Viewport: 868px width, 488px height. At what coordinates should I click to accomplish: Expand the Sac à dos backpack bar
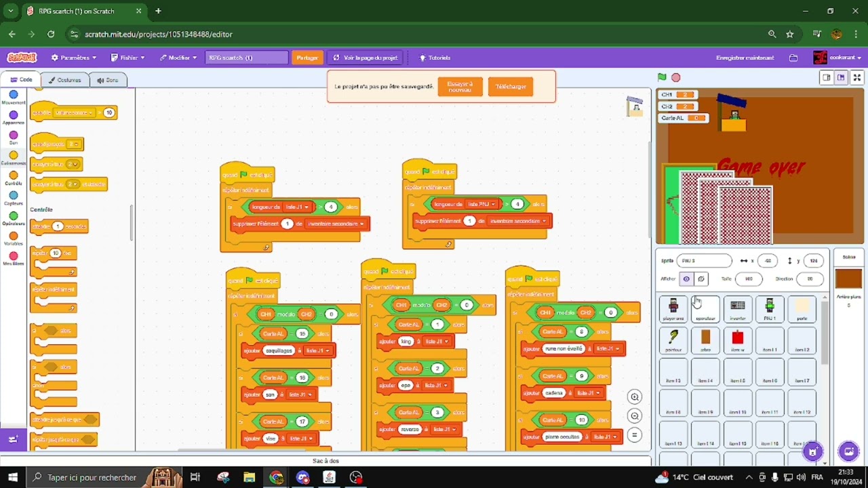pyautogui.click(x=325, y=461)
